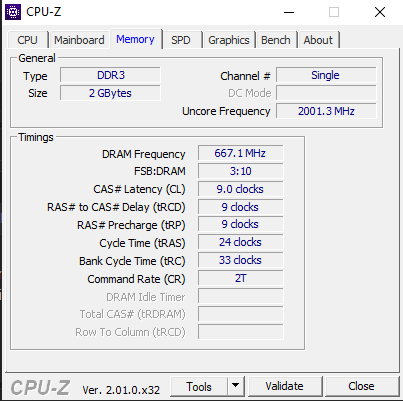
Task: Select the memory Type DDR3 field
Action: [110, 75]
